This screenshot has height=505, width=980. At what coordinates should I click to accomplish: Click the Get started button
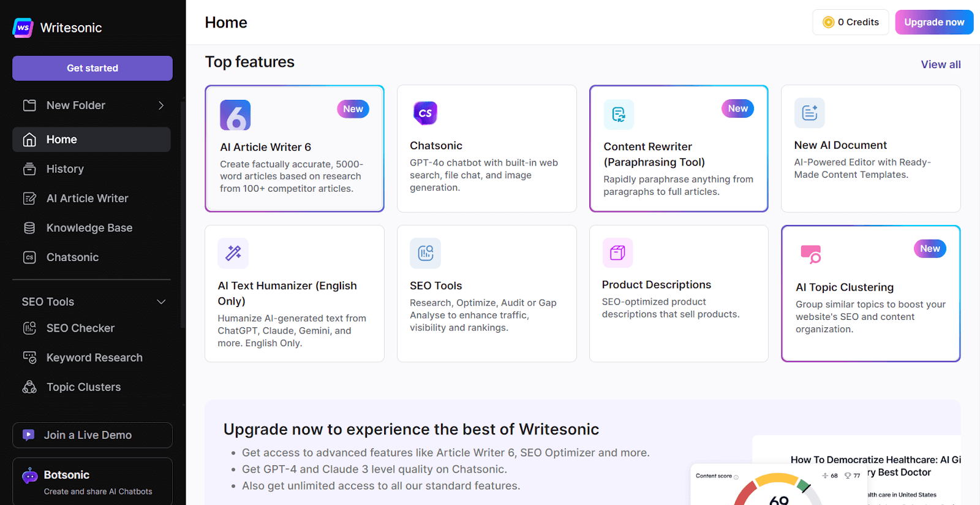tap(92, 68)
